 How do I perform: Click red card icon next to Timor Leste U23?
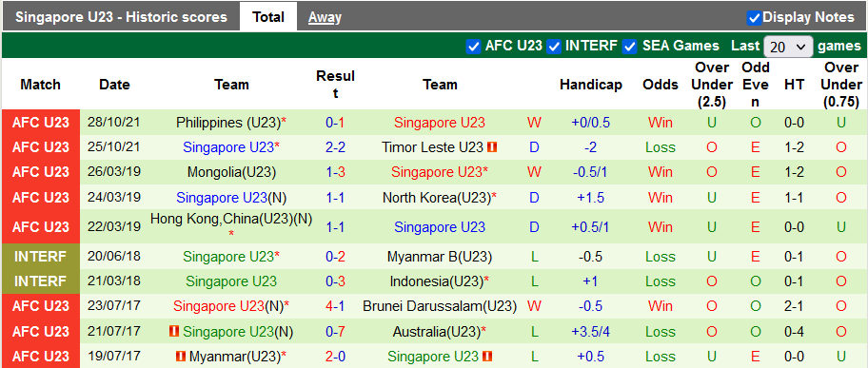pos(492,147)
